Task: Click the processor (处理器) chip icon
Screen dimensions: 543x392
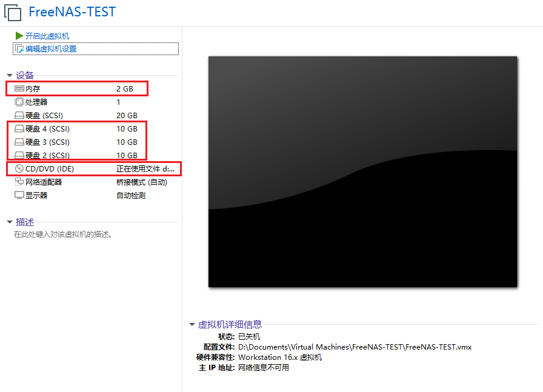Action: coord(19,102)
